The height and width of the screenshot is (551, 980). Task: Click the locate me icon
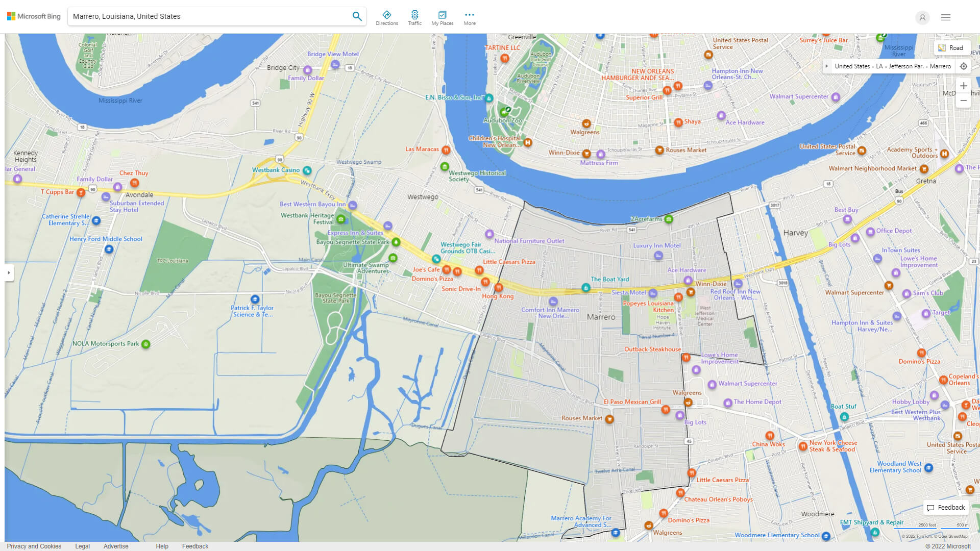click(963, 66)
